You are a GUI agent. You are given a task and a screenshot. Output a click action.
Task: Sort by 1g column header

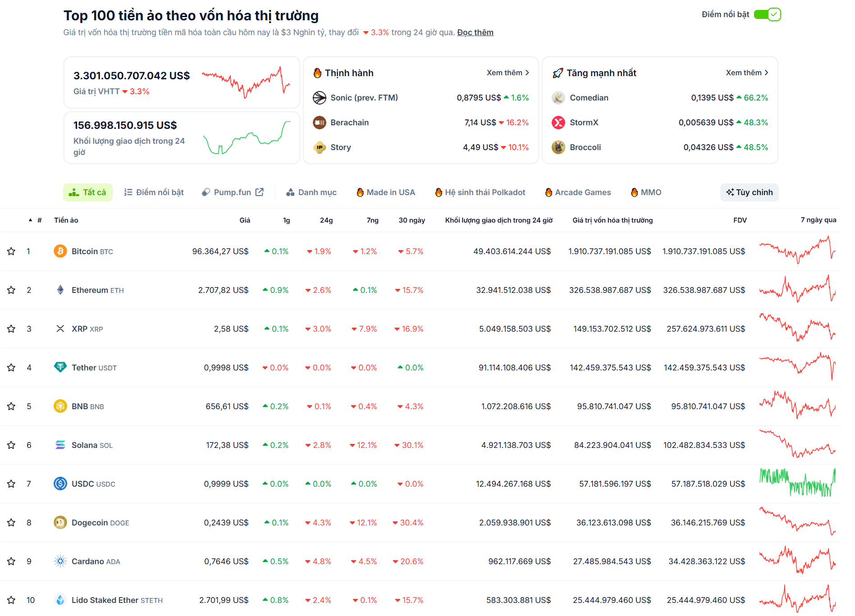point(286,220)
